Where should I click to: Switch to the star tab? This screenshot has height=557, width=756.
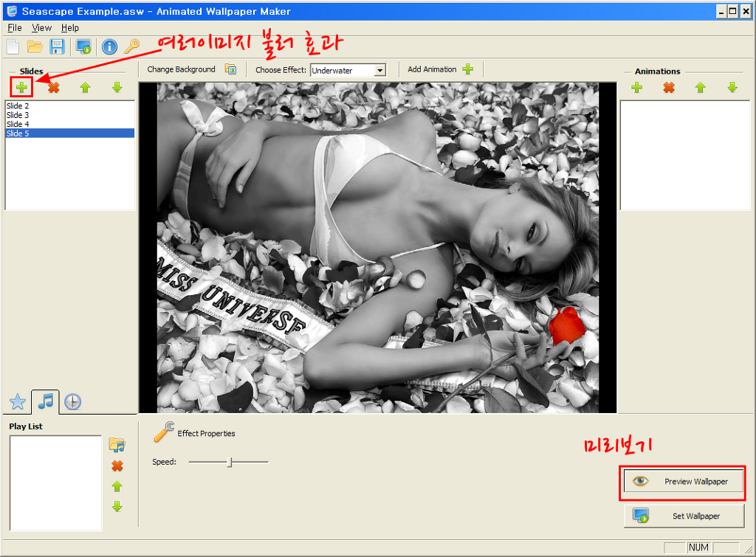[x=18, y=401]
